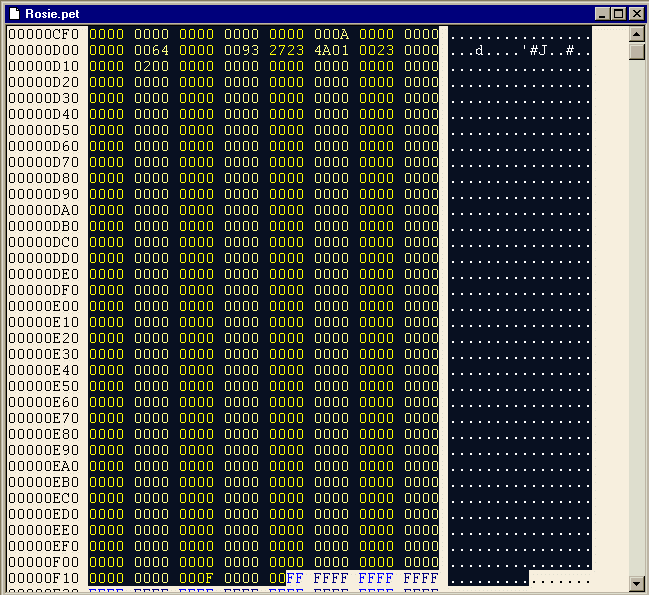Click offset label 00000E80

43,434
